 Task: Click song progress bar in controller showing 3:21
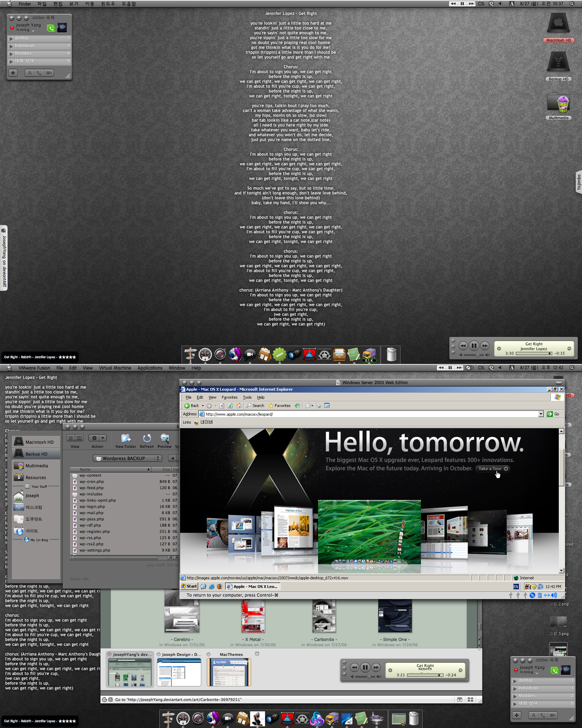[425, 675]
